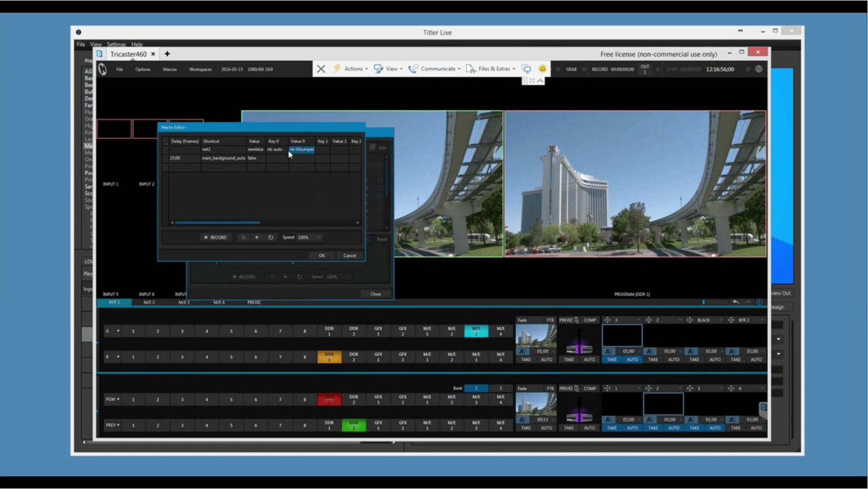Close the TeamViewer toolbar with X icon
This screenshot has width=868, height=489.
[x=321, y=69]
